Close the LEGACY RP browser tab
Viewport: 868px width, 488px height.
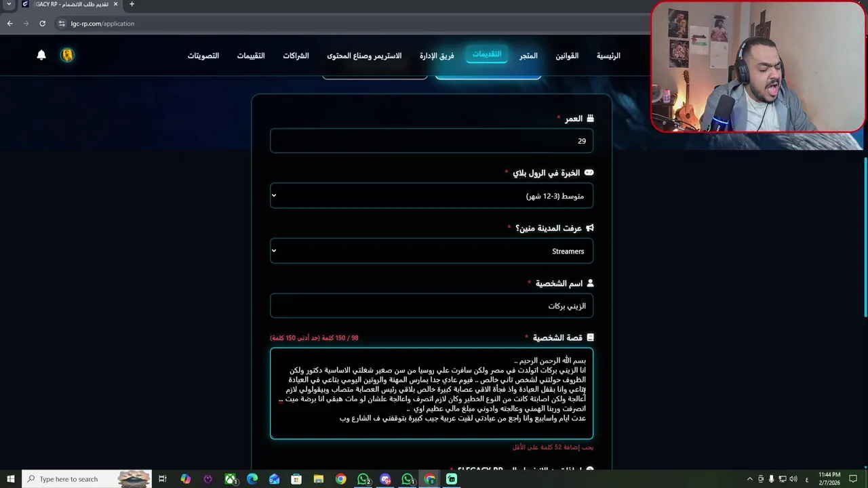115,4
